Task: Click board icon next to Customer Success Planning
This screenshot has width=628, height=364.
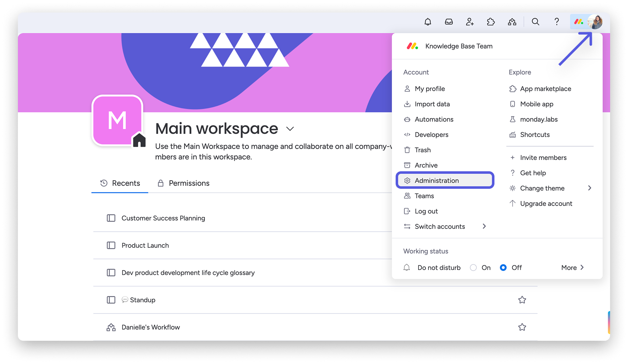Action: tap(111, 218)
